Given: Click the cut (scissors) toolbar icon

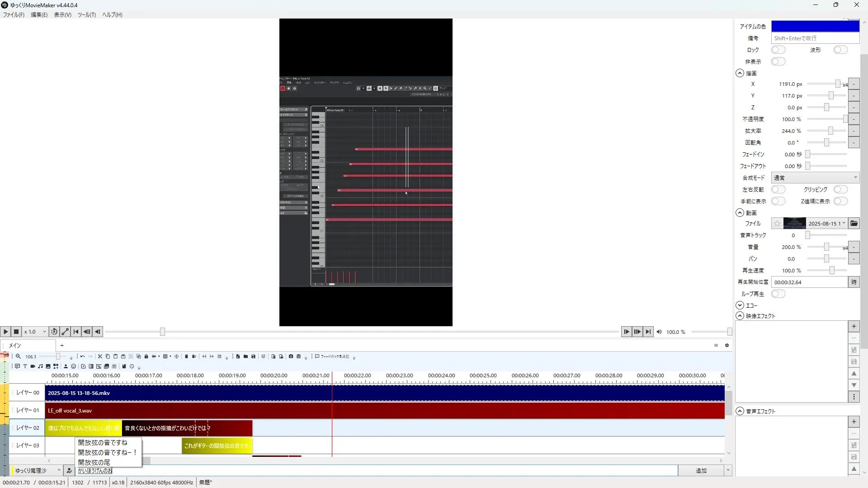Looking at the screenshot, I should coord(100,357).
